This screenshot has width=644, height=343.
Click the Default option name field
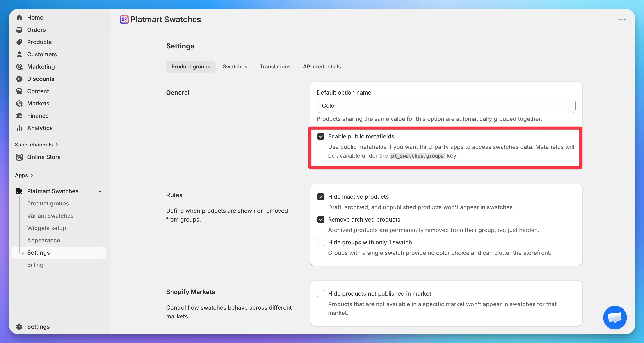(x=446, y=105)
